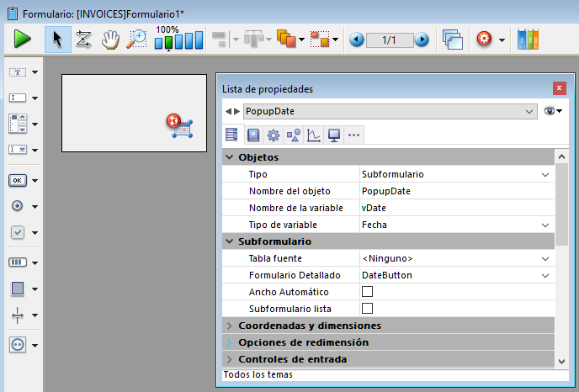Screen dimensions: 579x392
Task: Activate the hand pan tool
Action: point(110,39)
